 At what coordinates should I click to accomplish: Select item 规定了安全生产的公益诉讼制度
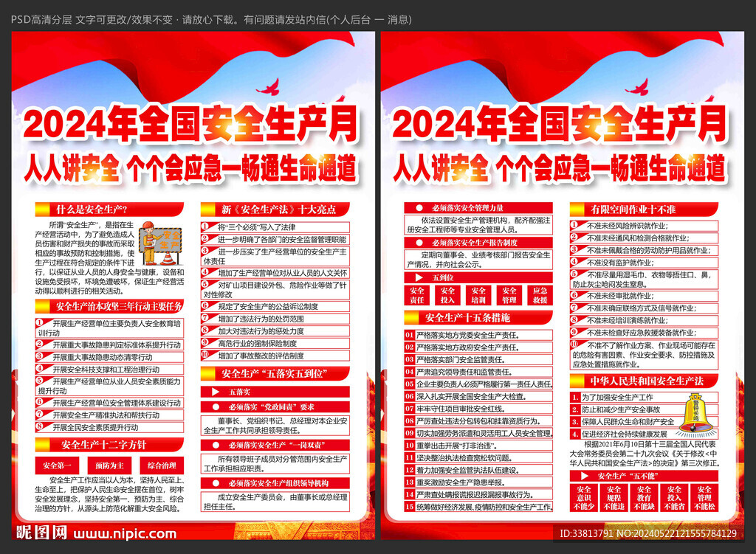coord(275,306)
